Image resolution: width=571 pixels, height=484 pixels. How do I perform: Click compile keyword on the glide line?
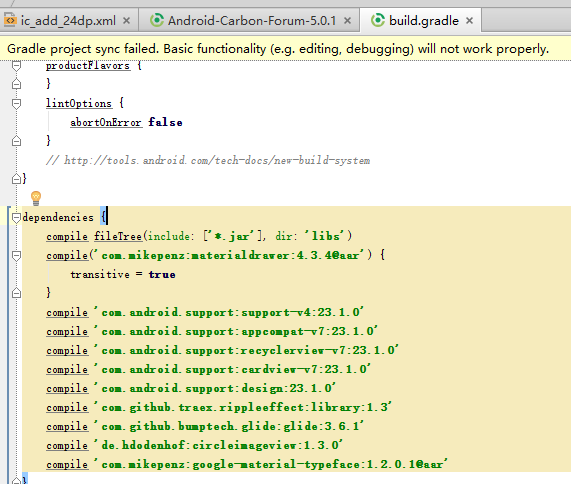pyautogui.click(x=67, y=426)
